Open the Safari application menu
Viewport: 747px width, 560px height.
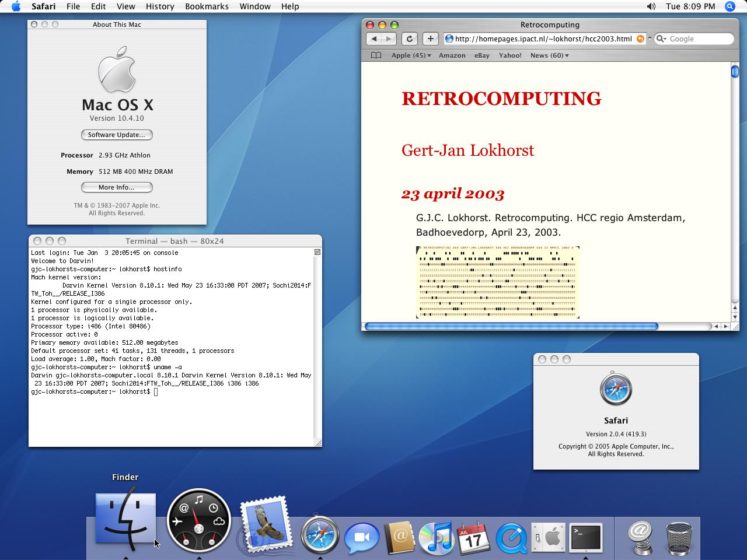click(x=44, y=6)
